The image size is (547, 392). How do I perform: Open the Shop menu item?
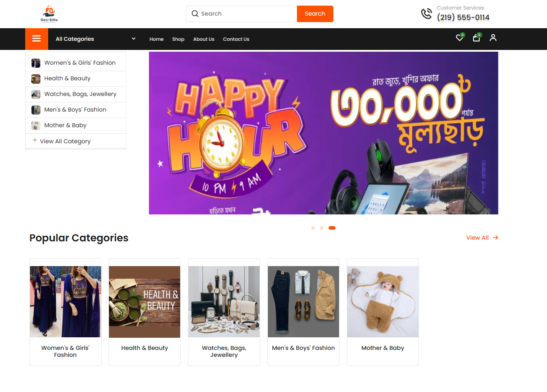(x=178, y=39)
